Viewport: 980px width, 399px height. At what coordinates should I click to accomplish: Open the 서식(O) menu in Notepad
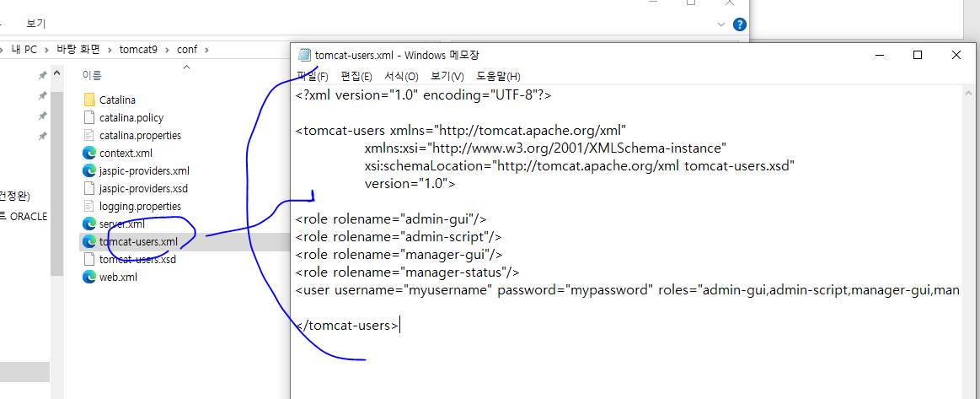401,76
